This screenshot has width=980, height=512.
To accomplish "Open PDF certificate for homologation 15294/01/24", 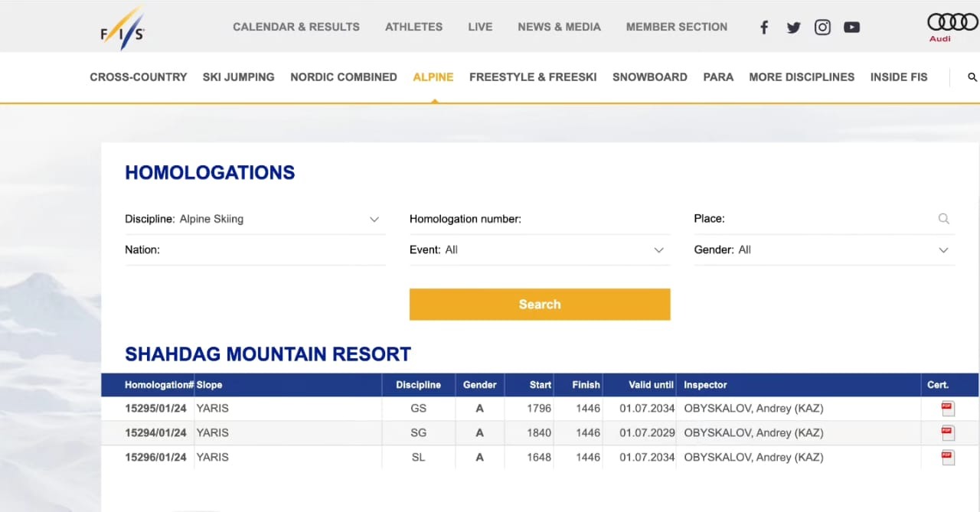I will coord(947,433).
